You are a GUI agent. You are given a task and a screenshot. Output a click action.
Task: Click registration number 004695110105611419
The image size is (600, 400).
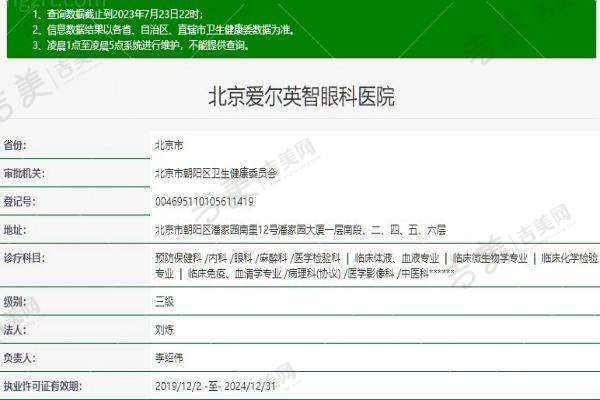(x=204, y=201)
